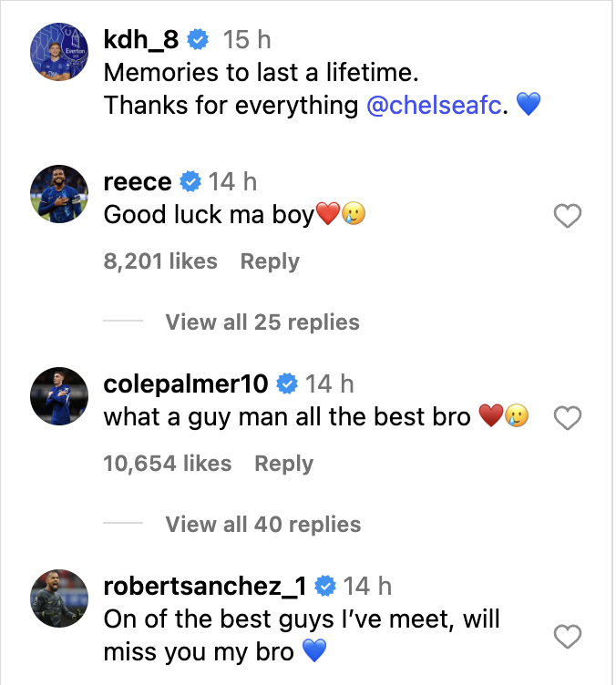
Task: View the 10,654 likes list
Action: (168, 464)
